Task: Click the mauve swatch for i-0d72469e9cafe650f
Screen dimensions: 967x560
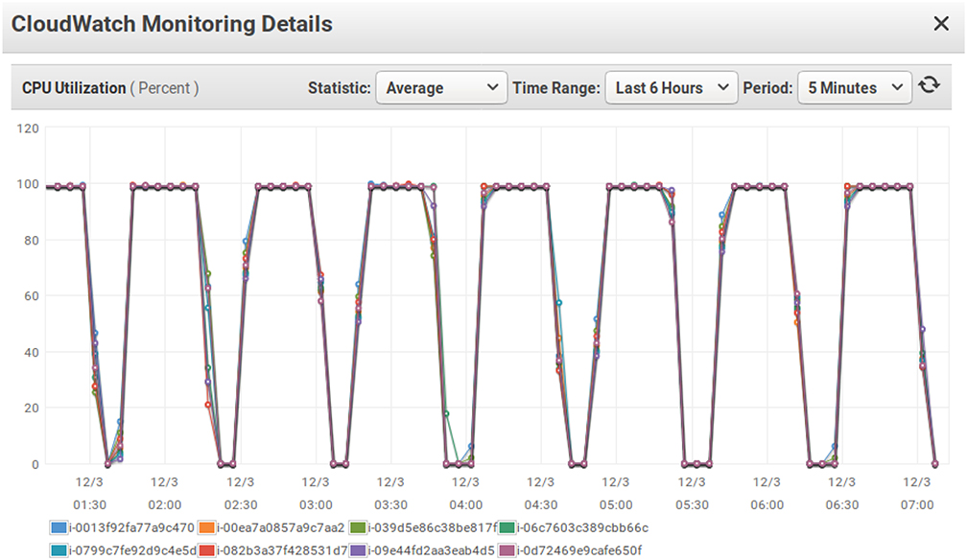Action: click(507, 550)
